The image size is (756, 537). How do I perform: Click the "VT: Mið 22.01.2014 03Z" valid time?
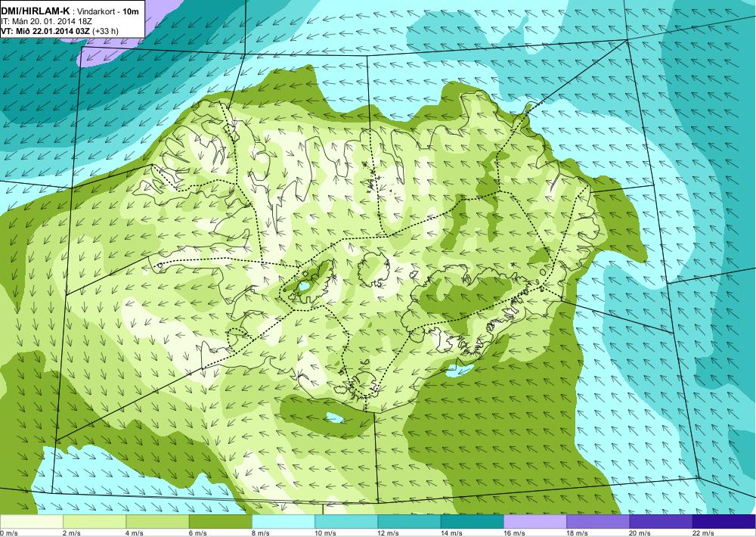45,31
